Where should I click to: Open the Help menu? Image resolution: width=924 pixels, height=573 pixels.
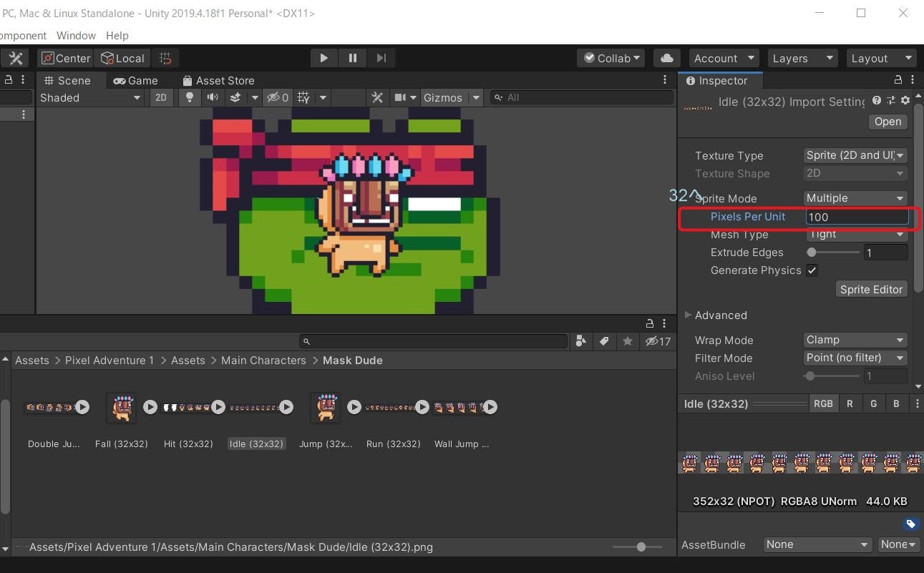[117, 35]
